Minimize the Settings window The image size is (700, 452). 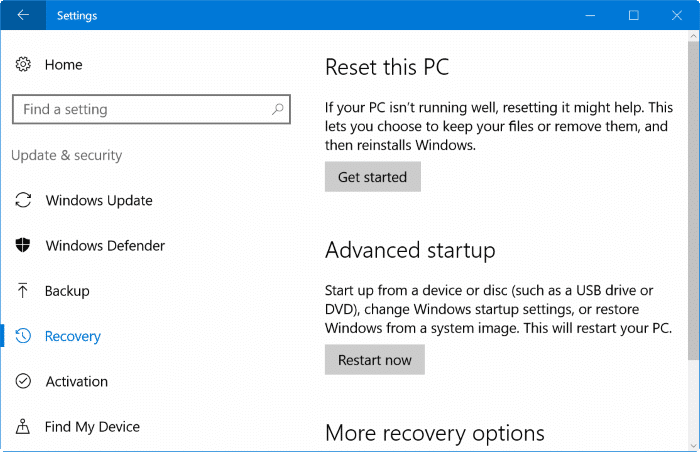590,15
